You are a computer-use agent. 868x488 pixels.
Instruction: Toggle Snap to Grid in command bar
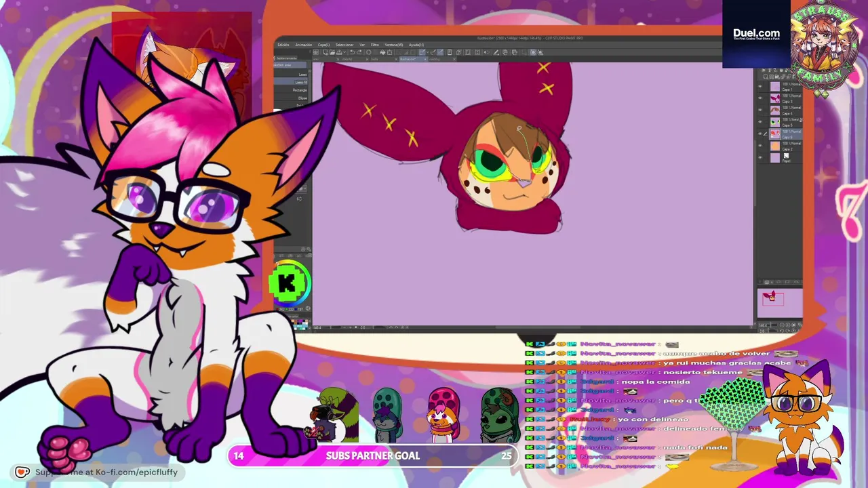point(440,52)
